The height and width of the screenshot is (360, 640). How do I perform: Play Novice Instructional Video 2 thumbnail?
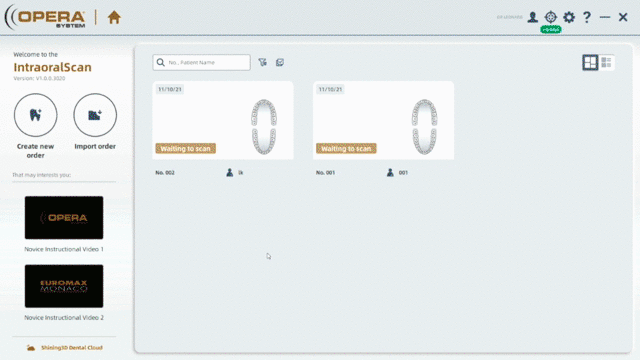coord(64,286)
